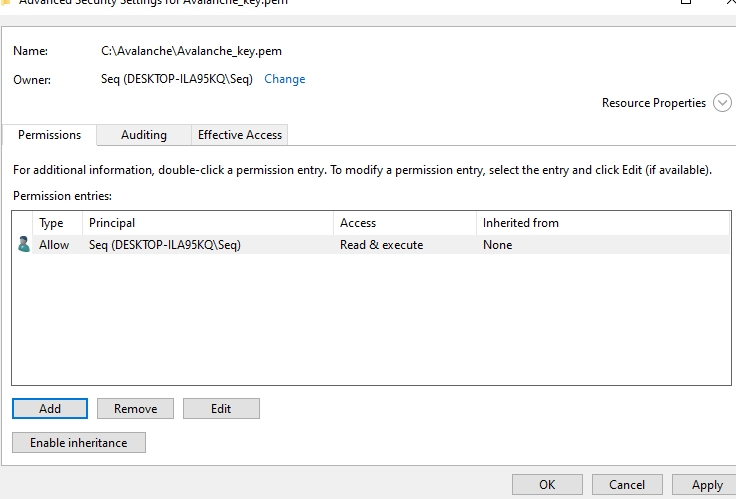Click the Cancel button
The image size is (736, 499).
627,485
